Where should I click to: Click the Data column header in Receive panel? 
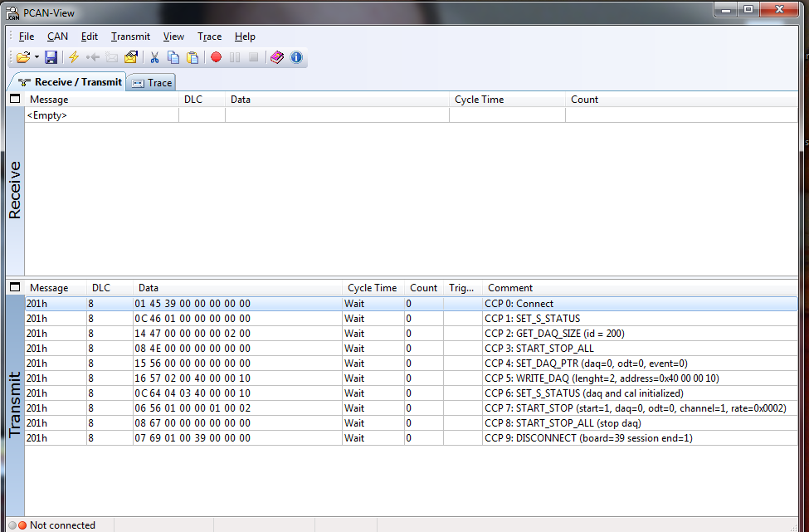click(x=337, y=100)
